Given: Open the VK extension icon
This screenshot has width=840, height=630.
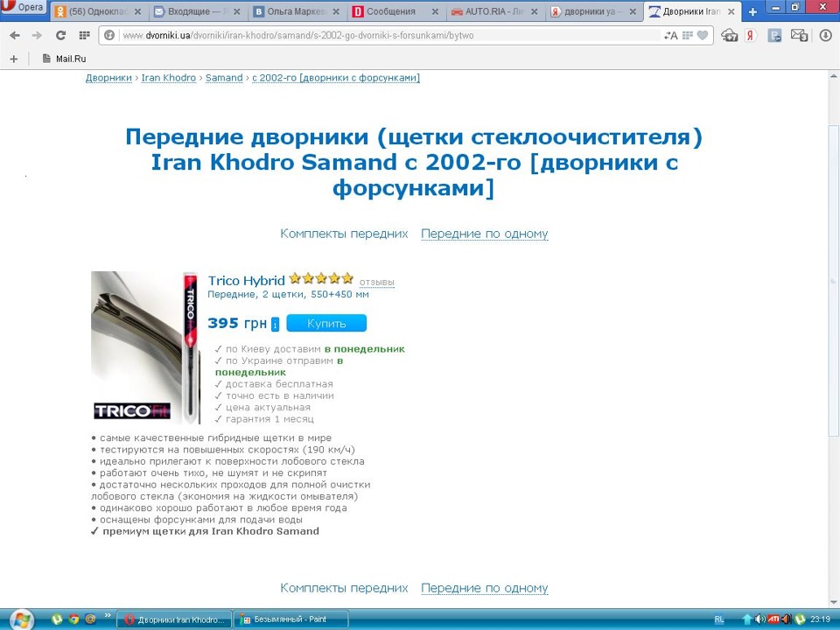Looking at the screenshot, I should click(774, 36).
